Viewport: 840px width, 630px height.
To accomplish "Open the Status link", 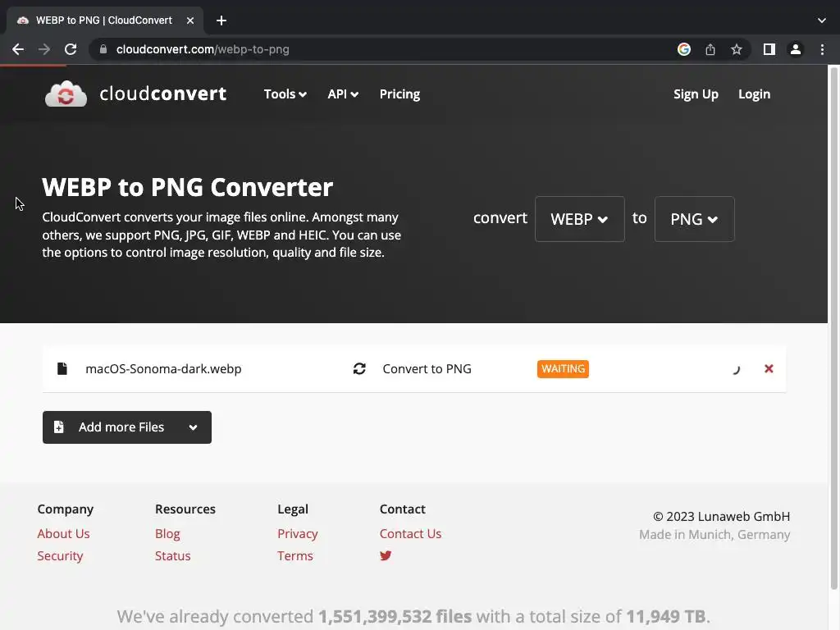I will [x=172, y=555].
